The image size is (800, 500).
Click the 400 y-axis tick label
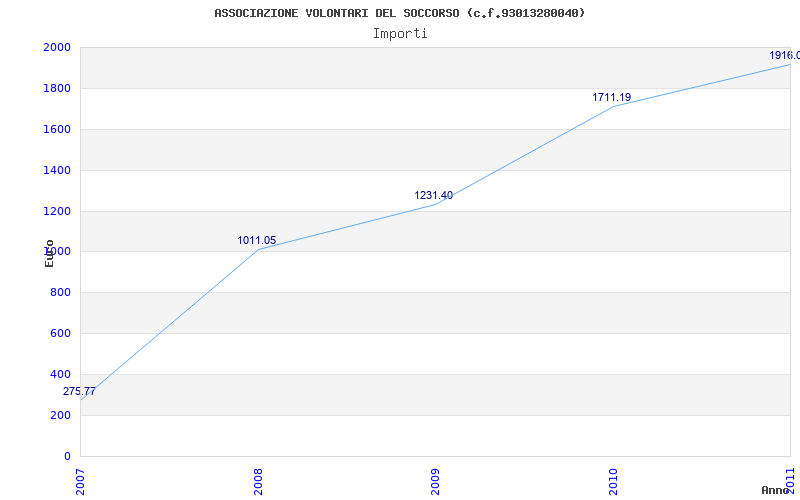point(60,374)
